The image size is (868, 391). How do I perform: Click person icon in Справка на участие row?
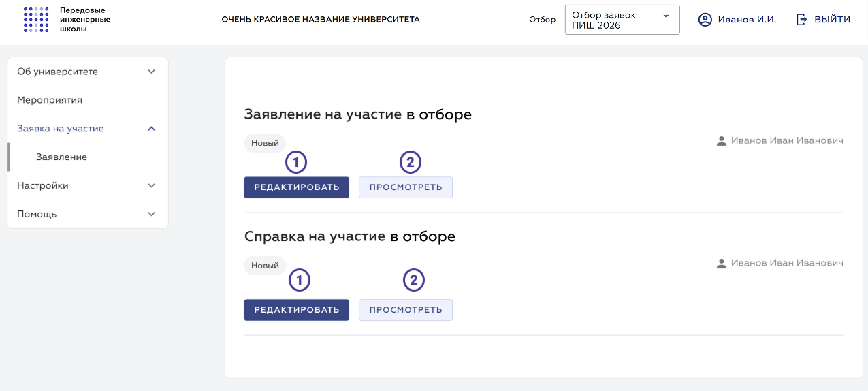pos(722,263)
